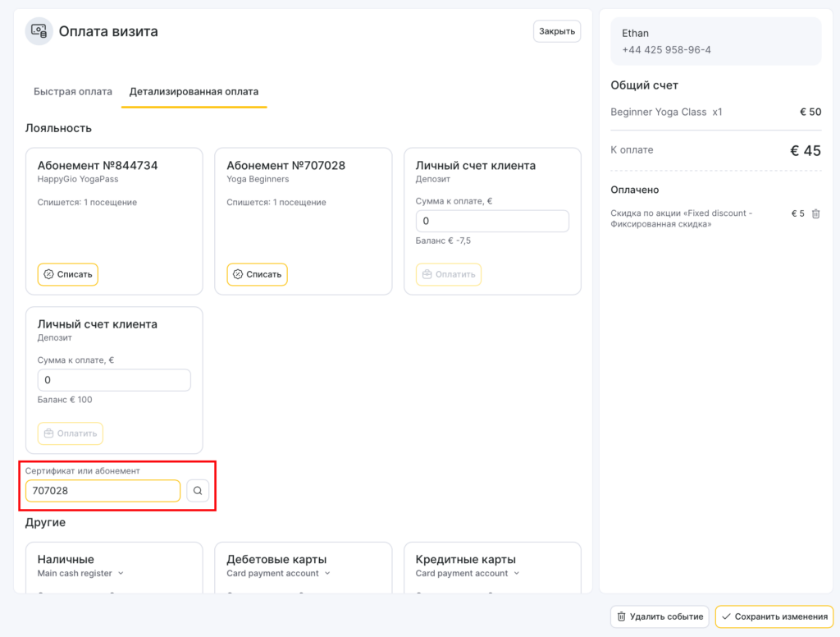Screen dimensions: 840x637
Task: Open the Ethan client info card
Action: (x=715, y=42)
